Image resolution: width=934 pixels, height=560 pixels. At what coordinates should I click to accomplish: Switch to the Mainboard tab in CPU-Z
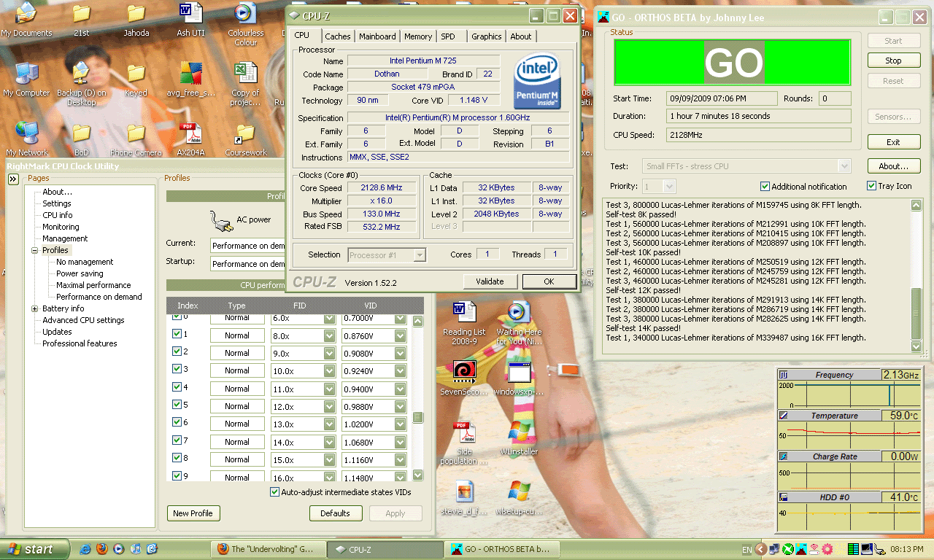point(377,36)
